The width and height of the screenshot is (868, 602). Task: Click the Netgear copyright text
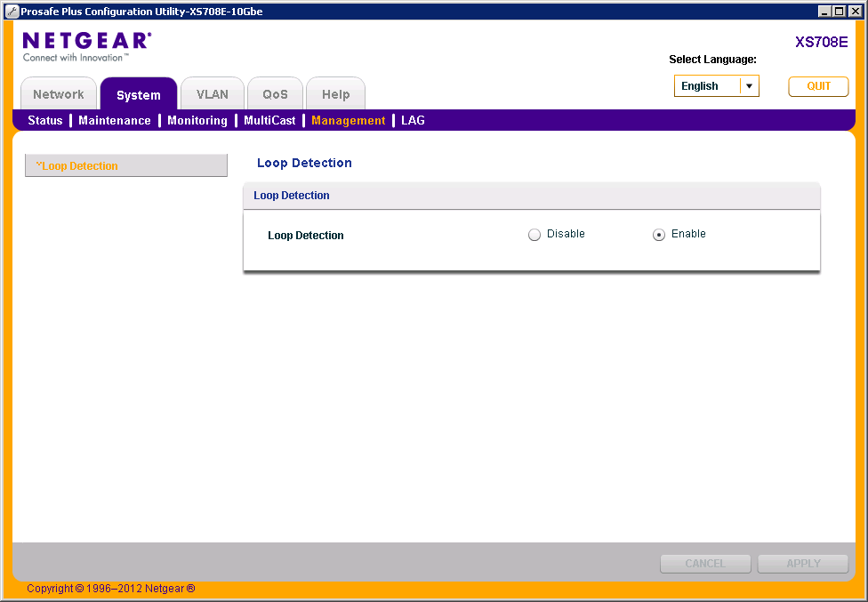point(110,588)
